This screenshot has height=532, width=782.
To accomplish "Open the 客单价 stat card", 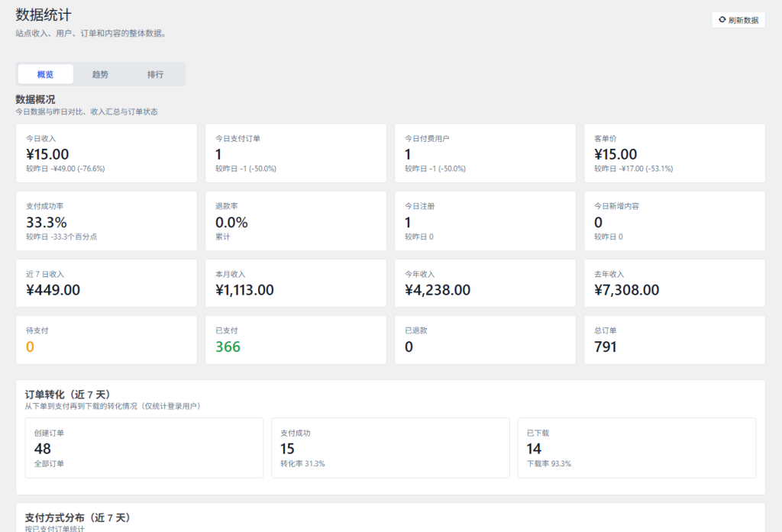I will (674, 153).
